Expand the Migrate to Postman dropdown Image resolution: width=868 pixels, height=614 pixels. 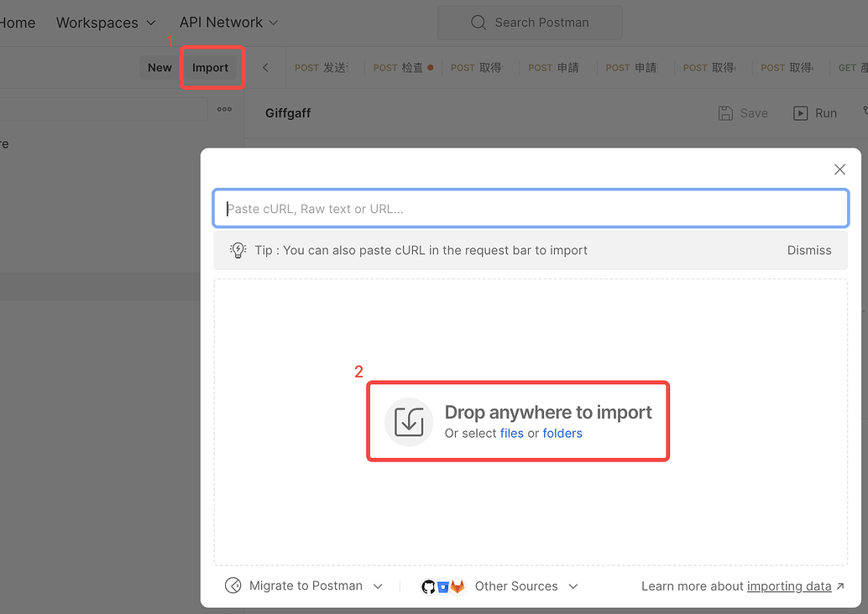click(378, 586)
